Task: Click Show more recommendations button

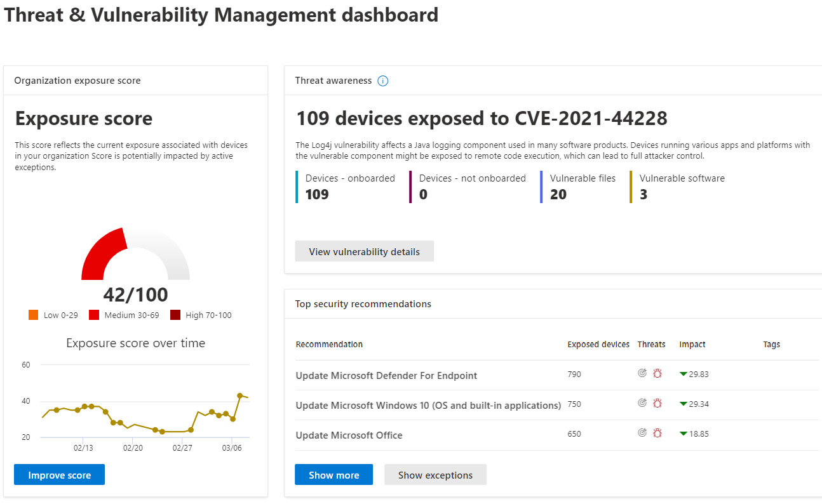Action: pyautogui.click(x=334, y=475)
